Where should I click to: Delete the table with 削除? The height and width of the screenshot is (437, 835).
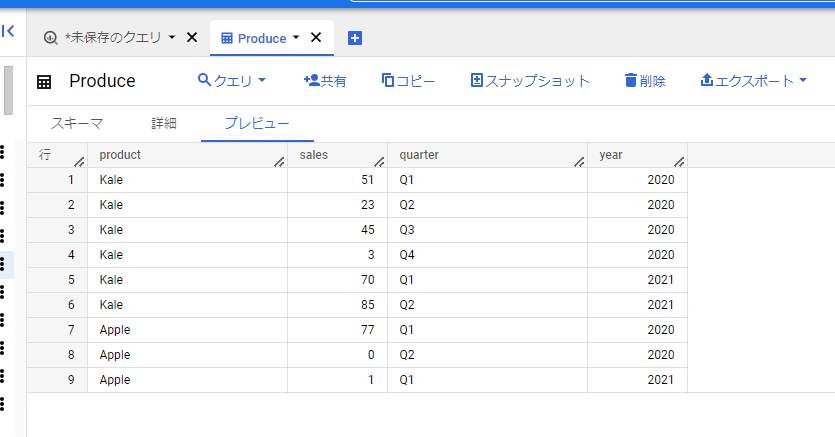coord(645,81)
